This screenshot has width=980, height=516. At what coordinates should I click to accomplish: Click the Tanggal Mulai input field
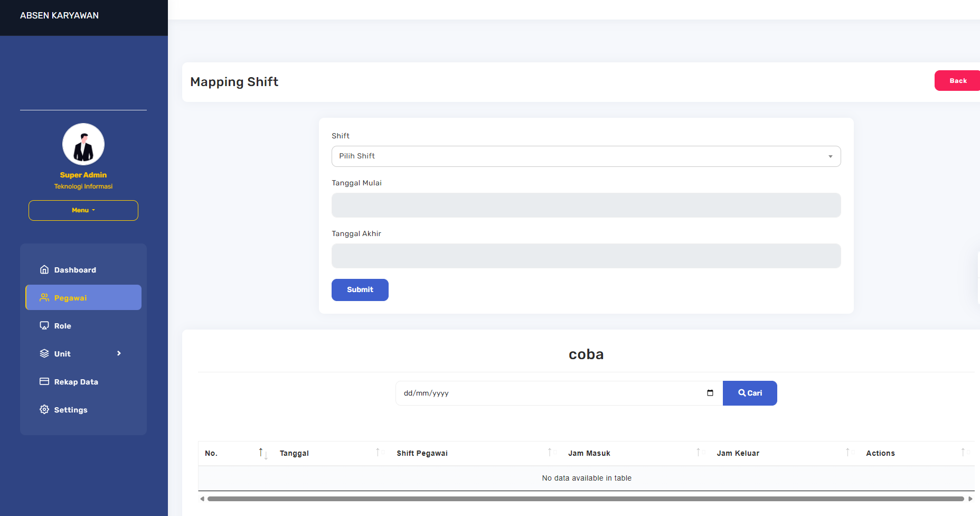coord(586,205)
